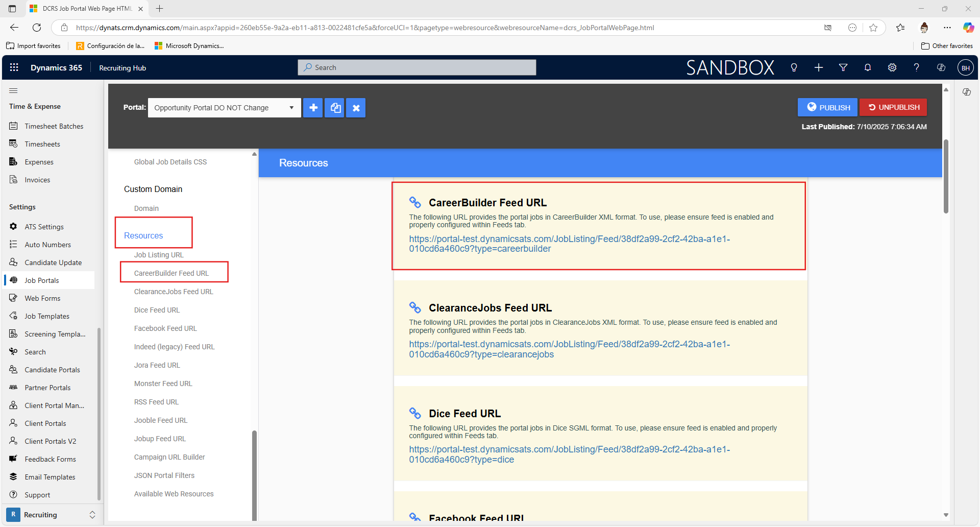Click the delete portal X button
This screenshot has height=527, width=980.
coord(356,108)
